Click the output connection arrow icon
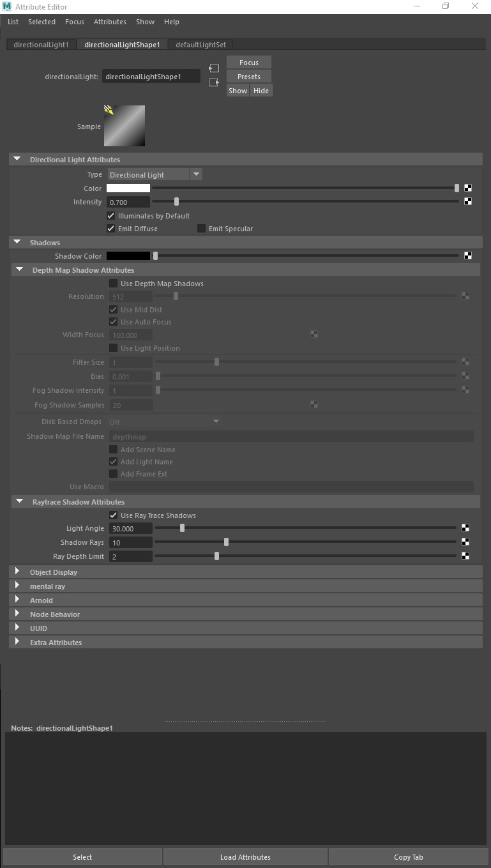The width and height of the screenshot is (491, 868). coord(214,82)
